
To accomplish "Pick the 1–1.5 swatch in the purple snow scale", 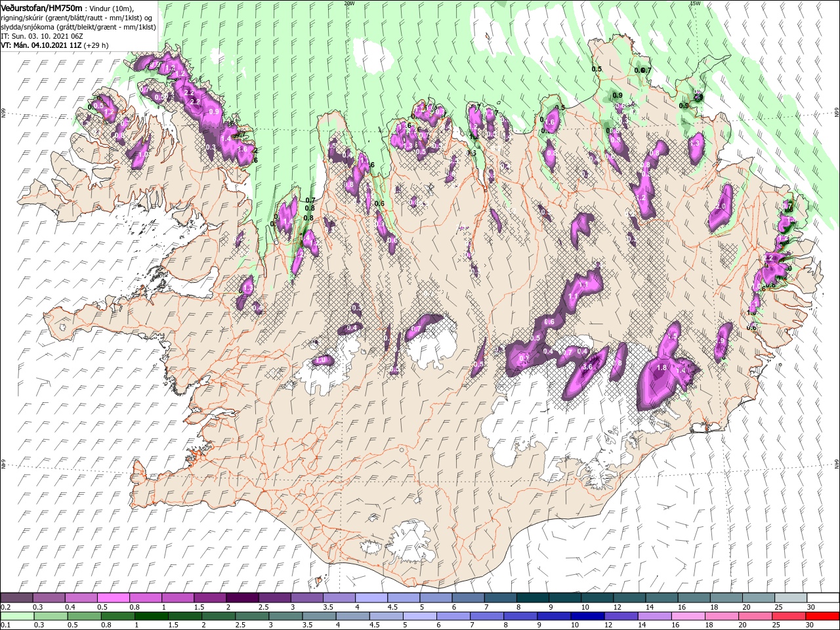I will pos(178,597).
